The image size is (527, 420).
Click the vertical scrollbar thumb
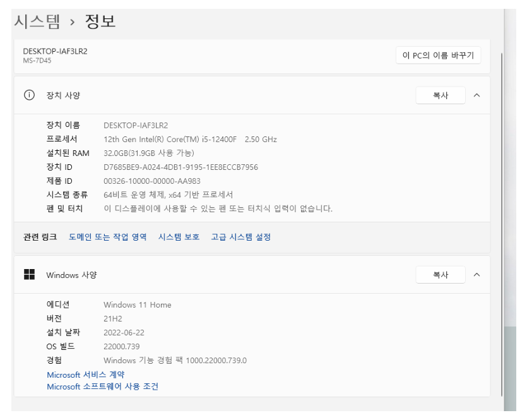point(502,224)
